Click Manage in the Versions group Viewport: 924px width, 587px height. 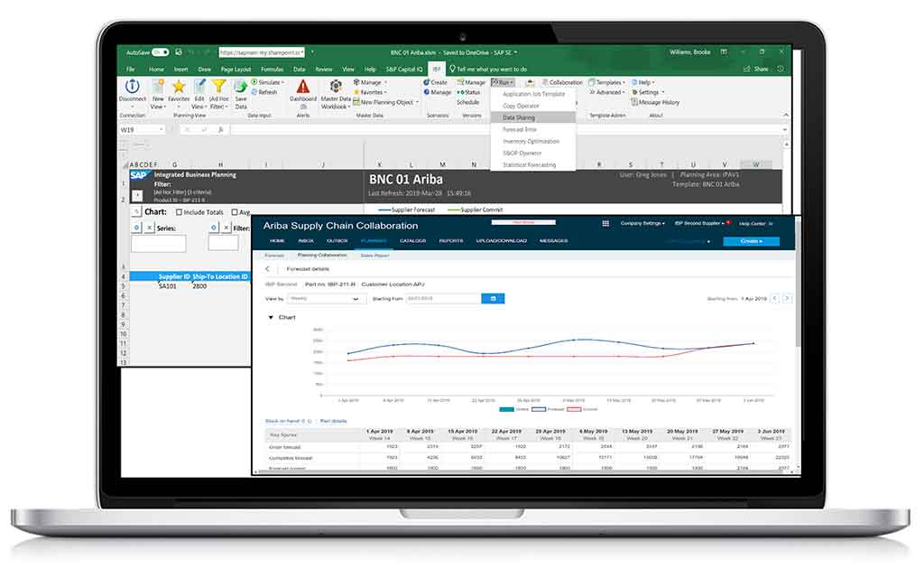pyautogui.click(x=471, y=82)
